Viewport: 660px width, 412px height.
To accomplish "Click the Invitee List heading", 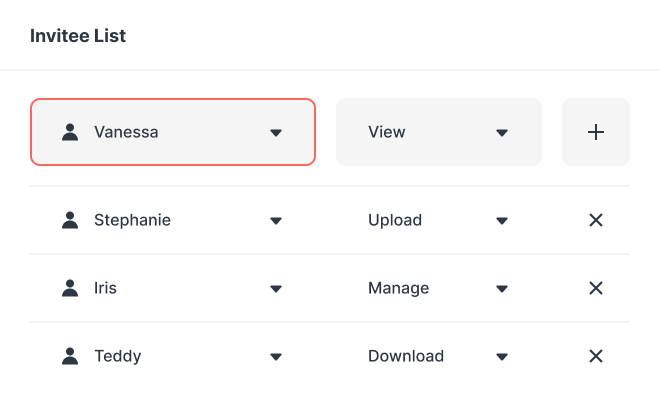I will 78,36.
